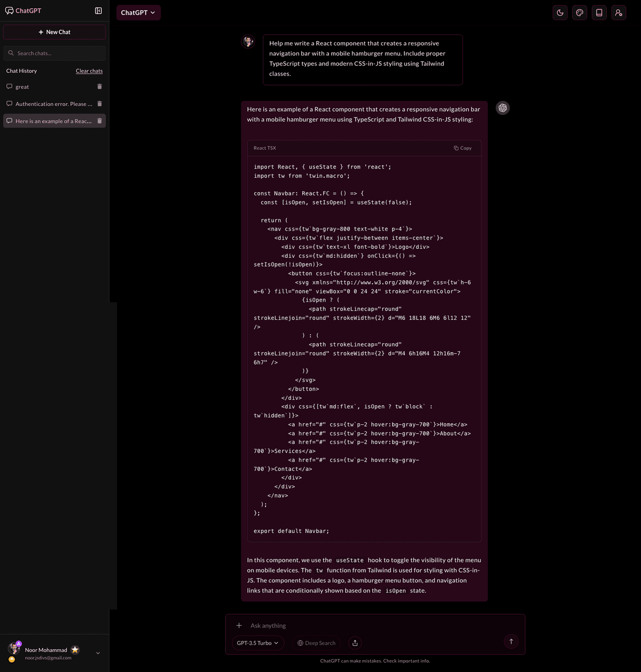641x672 pixels.
Task: Delete the Authentication error chat
Action: click(x=99, y=104)
